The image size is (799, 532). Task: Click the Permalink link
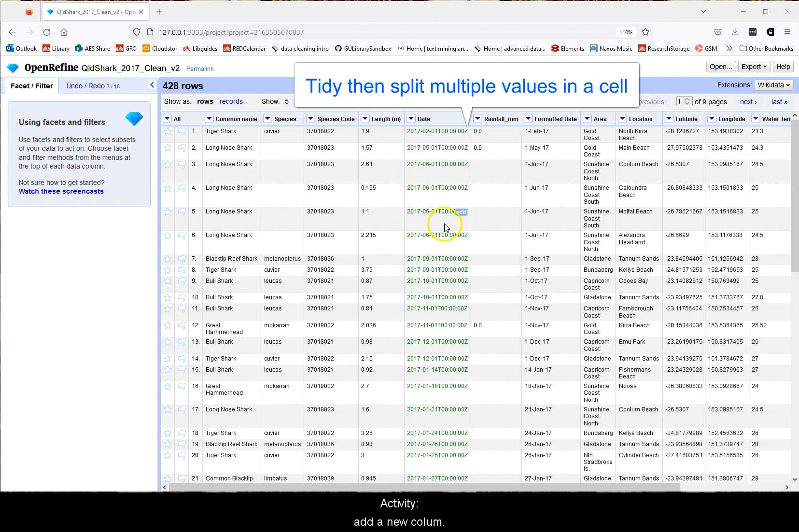200,69
